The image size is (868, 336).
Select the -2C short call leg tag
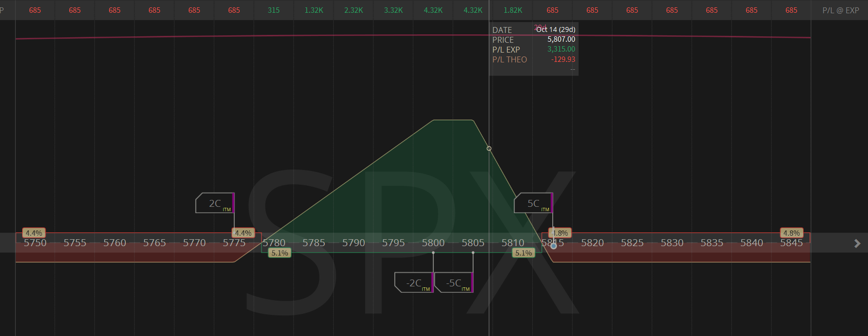[x=414, y=282]
